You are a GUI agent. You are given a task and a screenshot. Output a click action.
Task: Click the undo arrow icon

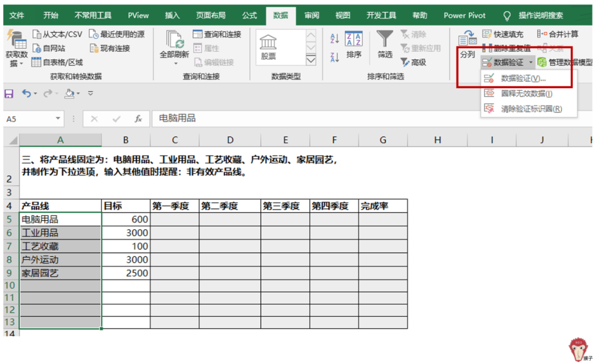point(26,93)
